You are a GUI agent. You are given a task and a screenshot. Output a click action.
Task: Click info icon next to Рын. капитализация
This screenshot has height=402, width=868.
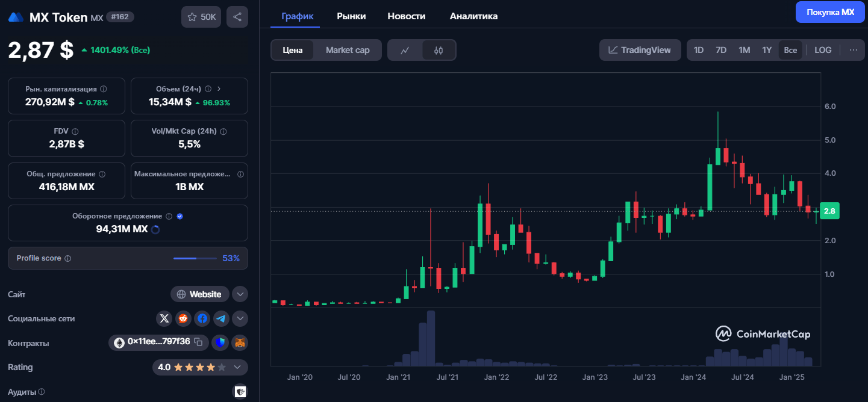(104, 89)
